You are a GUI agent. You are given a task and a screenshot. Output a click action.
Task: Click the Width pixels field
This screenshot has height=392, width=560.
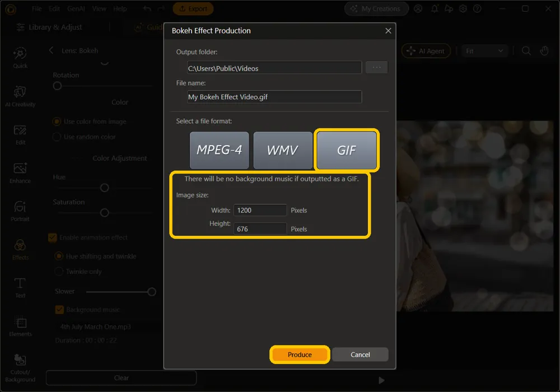point(260,211)
